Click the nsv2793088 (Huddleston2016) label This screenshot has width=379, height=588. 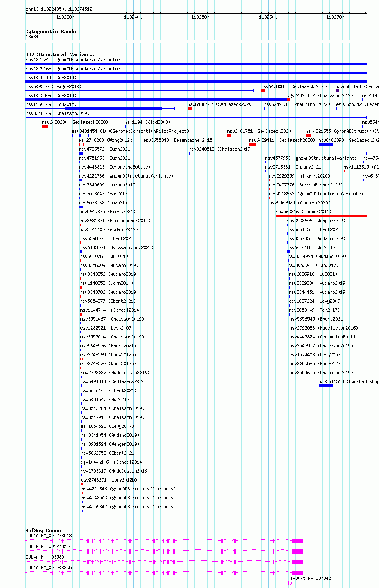point(324,328)
